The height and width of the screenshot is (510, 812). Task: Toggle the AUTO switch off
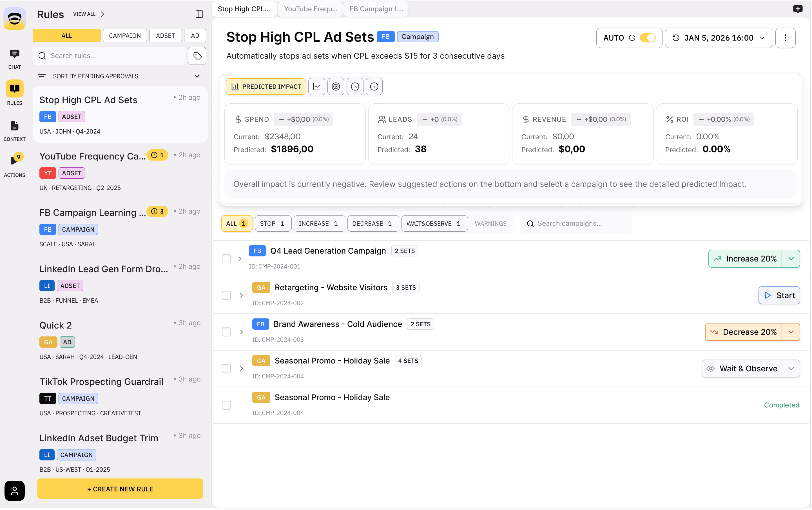point(648,38)
